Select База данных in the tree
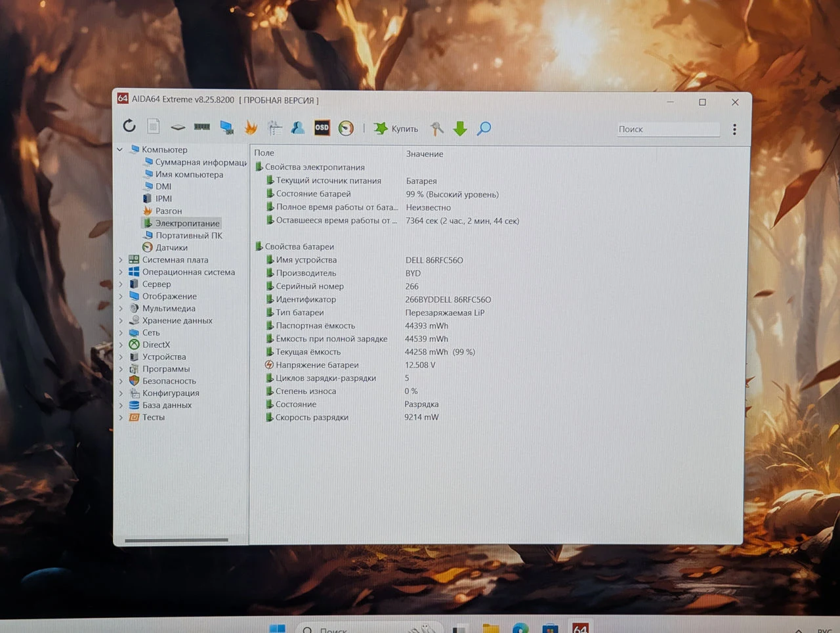The height and width of the screenshot is (633, 840). pyautogui.click(x=160, y=405)
